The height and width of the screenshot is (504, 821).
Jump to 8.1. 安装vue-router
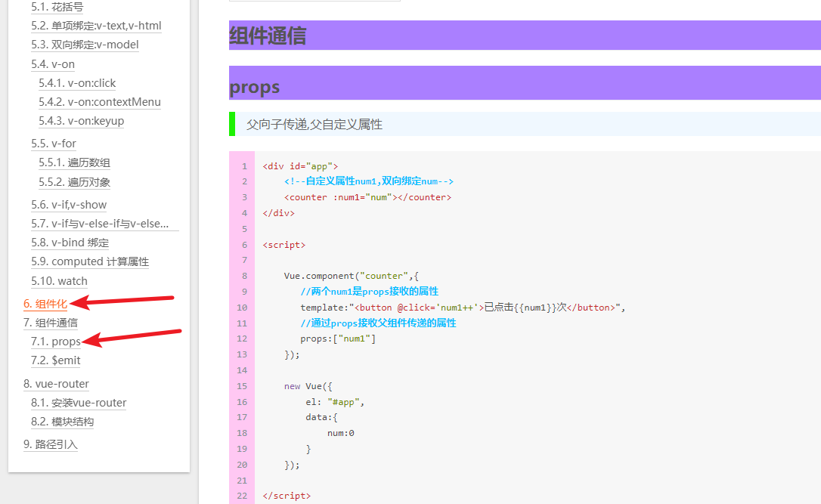pyautogui.click(x=79, y=403)
